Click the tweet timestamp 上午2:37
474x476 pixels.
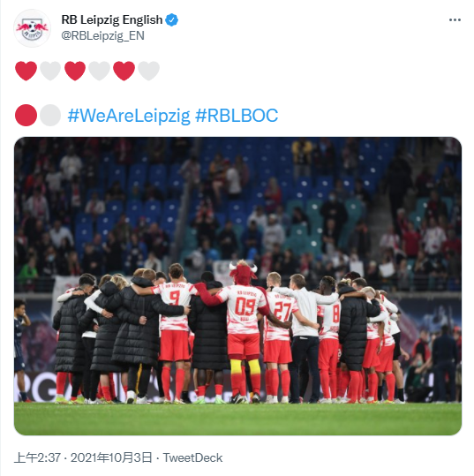[38, 457]
